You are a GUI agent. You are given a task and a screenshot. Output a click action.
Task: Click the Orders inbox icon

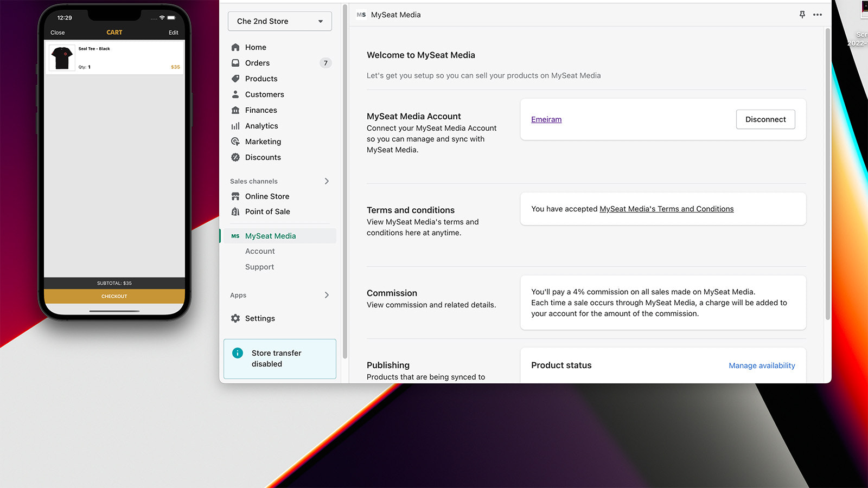point(235,63)
